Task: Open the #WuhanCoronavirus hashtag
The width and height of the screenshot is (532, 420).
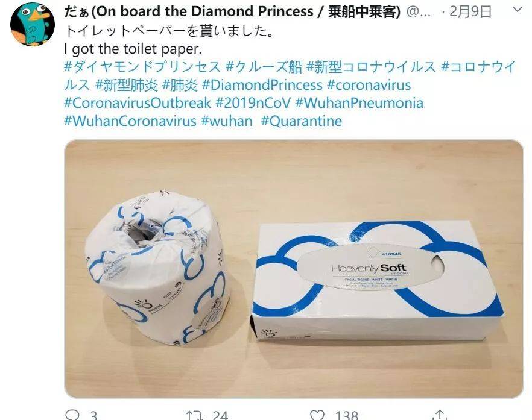Action: coord(130,121)
